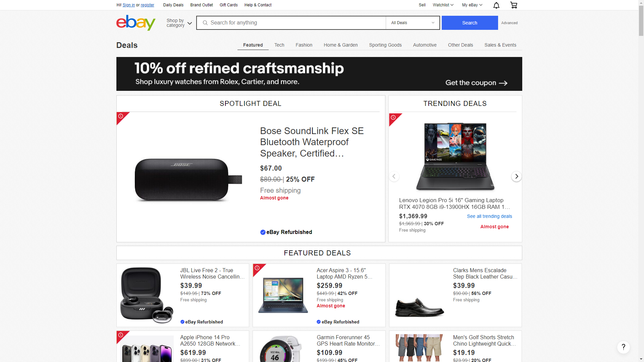Advance the trending deals carousel with right arrow

516,176
